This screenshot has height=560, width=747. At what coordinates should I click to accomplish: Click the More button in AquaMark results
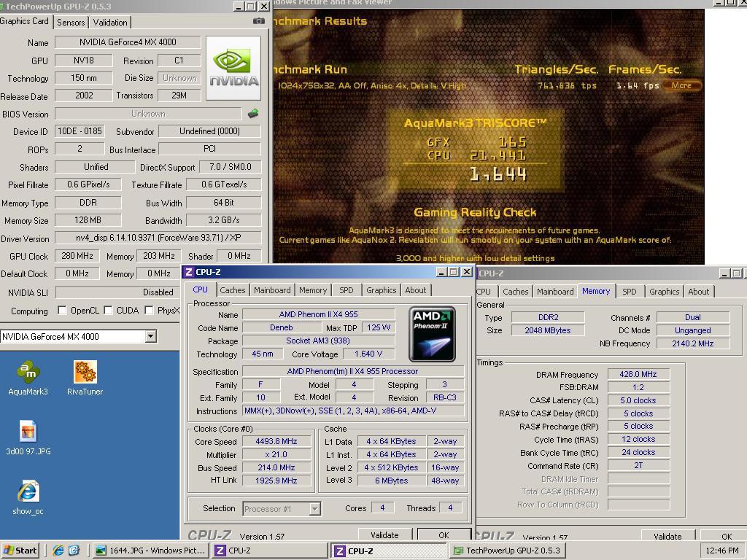point(682,86)
